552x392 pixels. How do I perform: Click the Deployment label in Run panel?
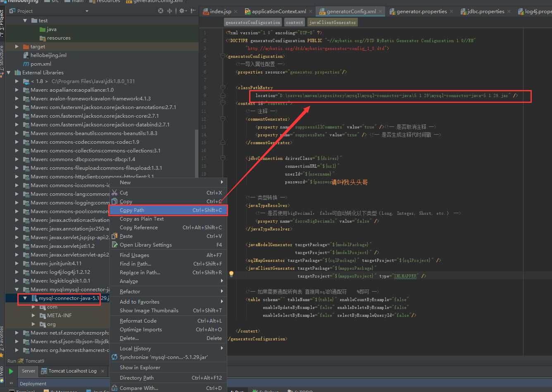click(x=33, y=384)
